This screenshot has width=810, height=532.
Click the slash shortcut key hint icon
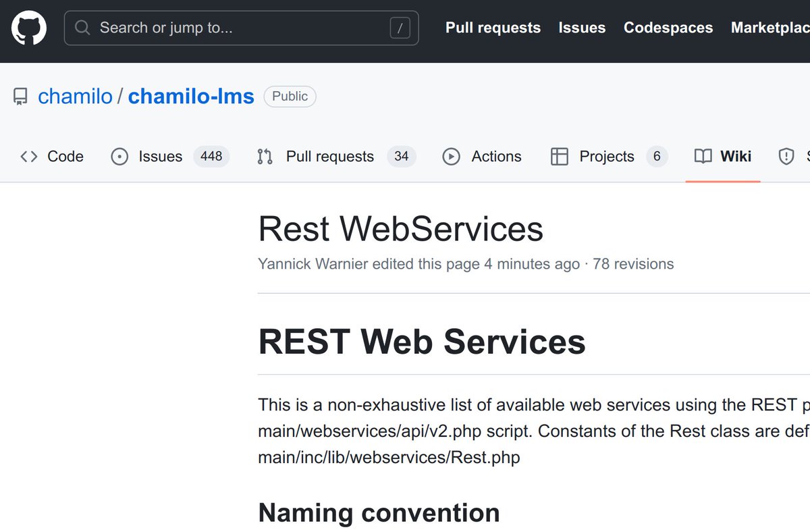pyautogui.click(x=400, y=28)
